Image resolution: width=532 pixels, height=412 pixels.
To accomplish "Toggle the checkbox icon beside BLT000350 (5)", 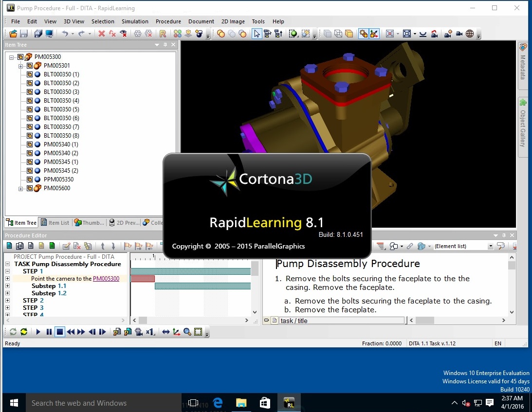I will pyautogui.click(x=30, y=109).
